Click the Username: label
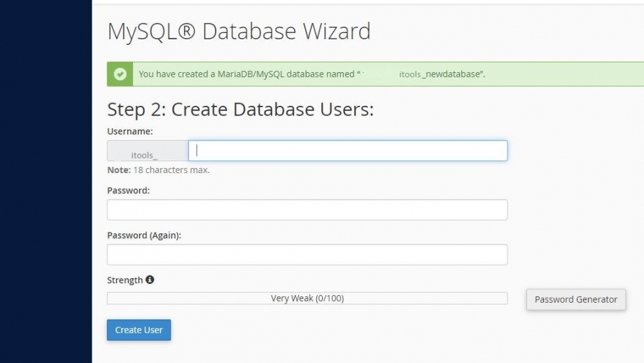This screenshot has height=363, width=644. [129, 131]
